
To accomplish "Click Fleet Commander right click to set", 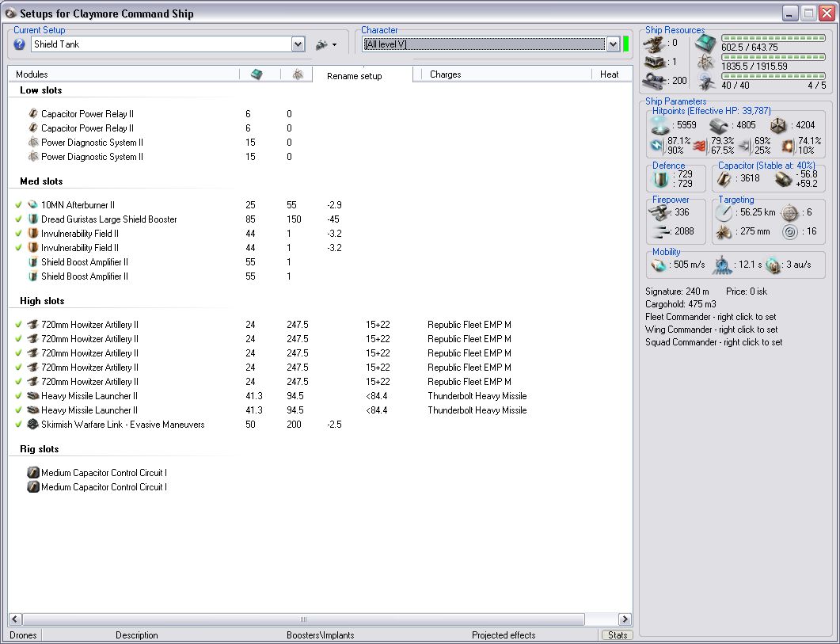I will pos(710,317).
